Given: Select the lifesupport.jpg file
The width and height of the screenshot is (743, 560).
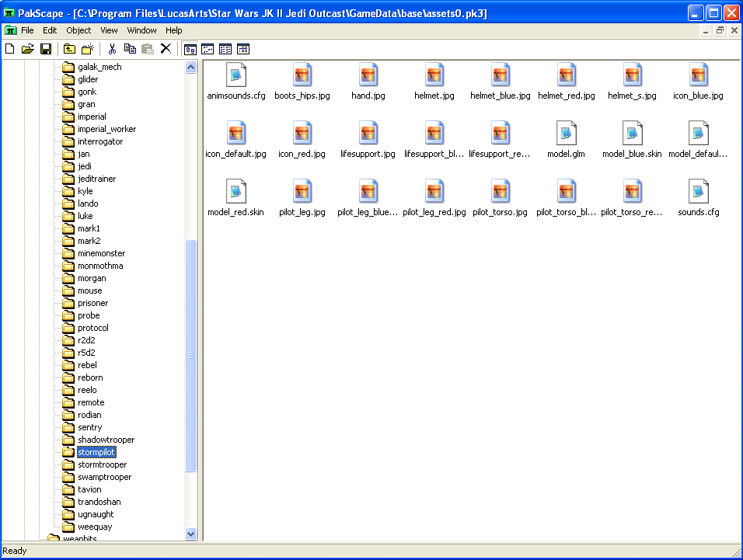Looking at the screenshot, I should (368, 140).
